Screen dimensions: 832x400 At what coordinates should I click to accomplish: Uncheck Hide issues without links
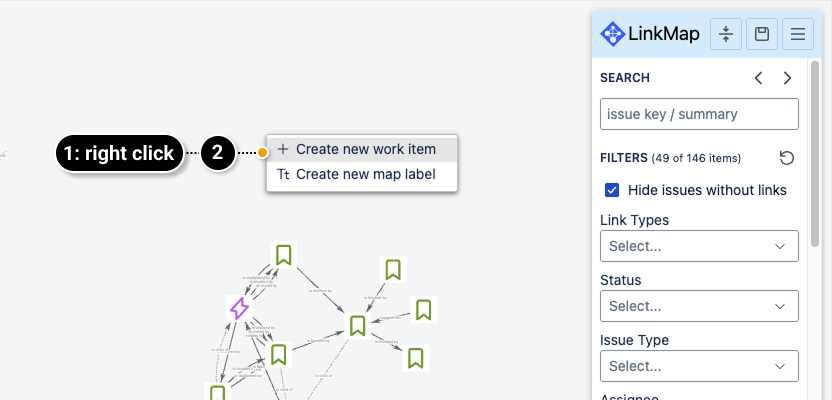click(612, 190)
